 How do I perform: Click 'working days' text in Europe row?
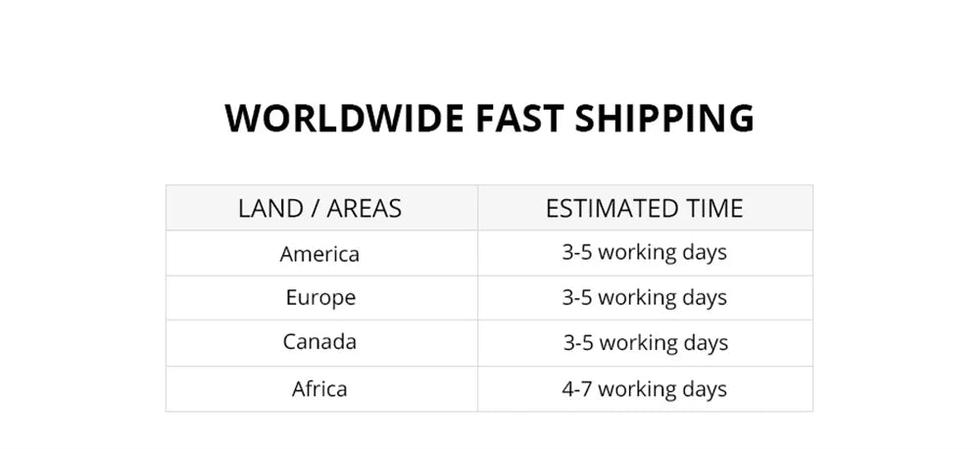coord(662,297)
